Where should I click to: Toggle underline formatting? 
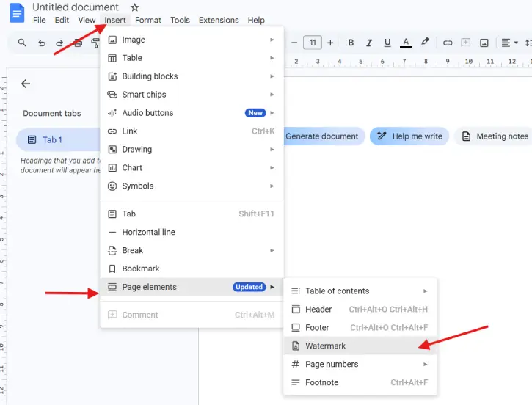(x=387, y=43)
